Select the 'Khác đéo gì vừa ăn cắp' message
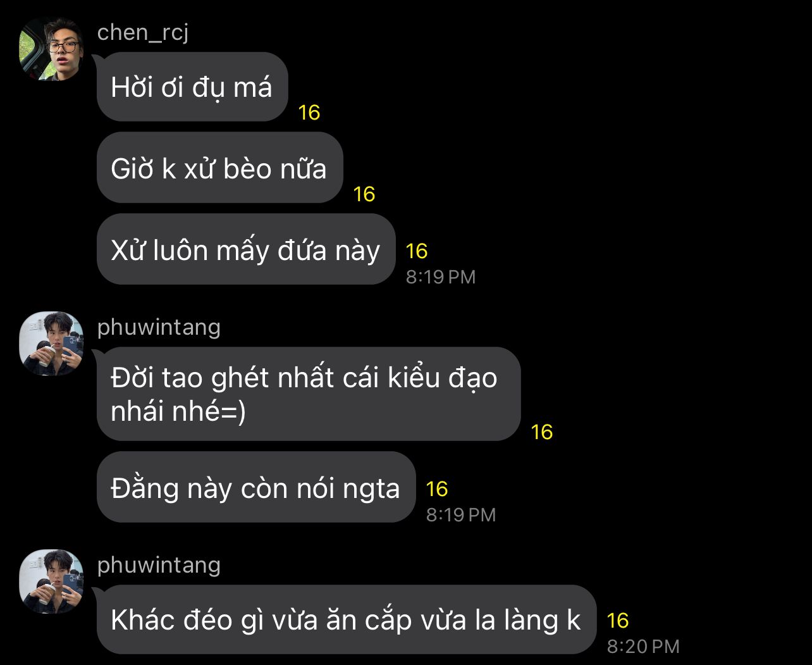 pos(347,619)
